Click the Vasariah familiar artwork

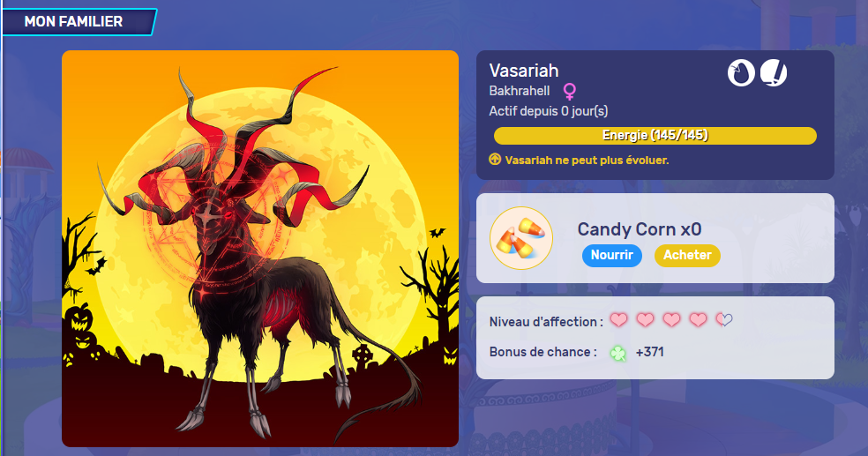coord(260,249)
